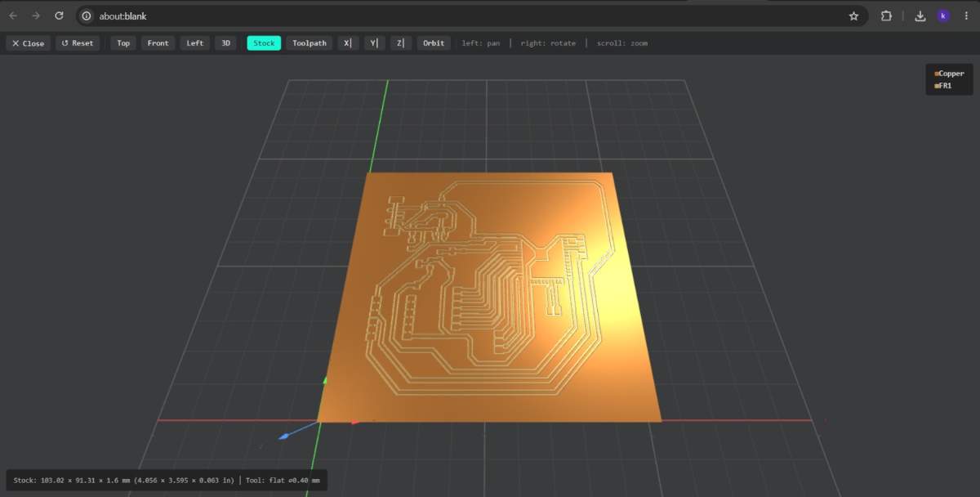
Task: Bookmark this page with the star
Action: coord(853,16)
